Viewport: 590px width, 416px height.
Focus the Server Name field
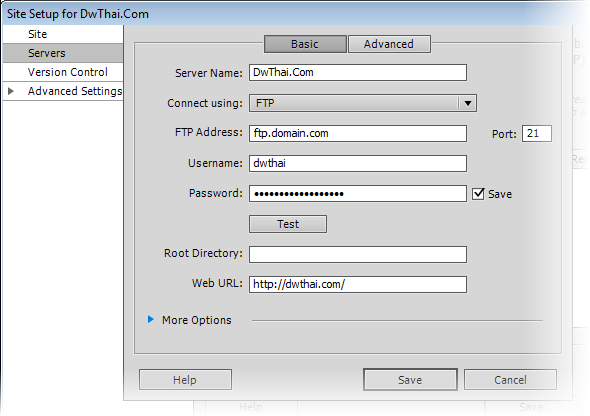point(358,72)
